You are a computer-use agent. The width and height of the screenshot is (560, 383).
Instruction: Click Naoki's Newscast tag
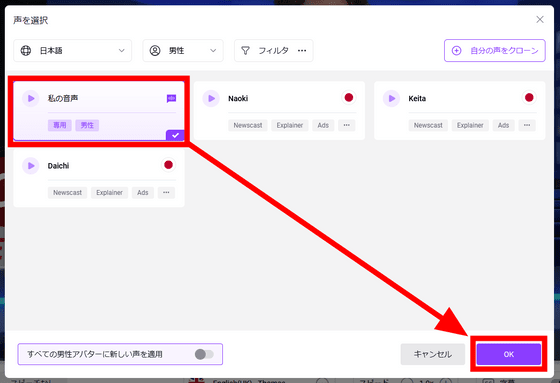[248, 125]
